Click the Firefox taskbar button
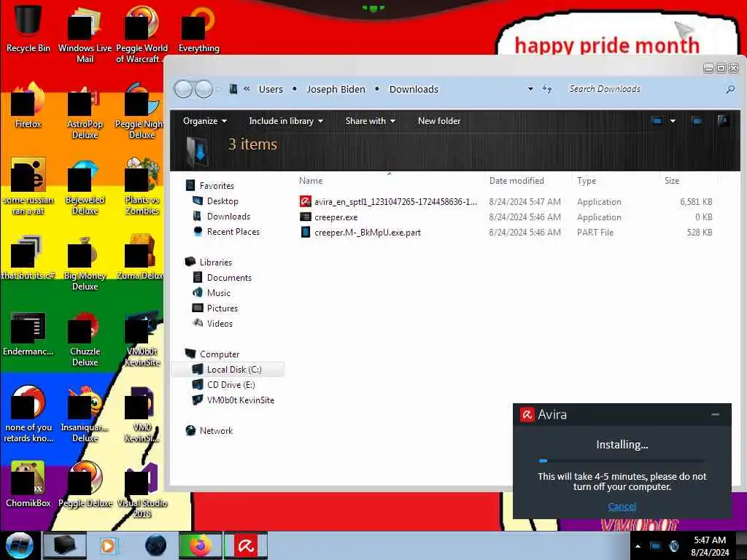This screenshot has width=747, height=560. click(x=200, y=545)
